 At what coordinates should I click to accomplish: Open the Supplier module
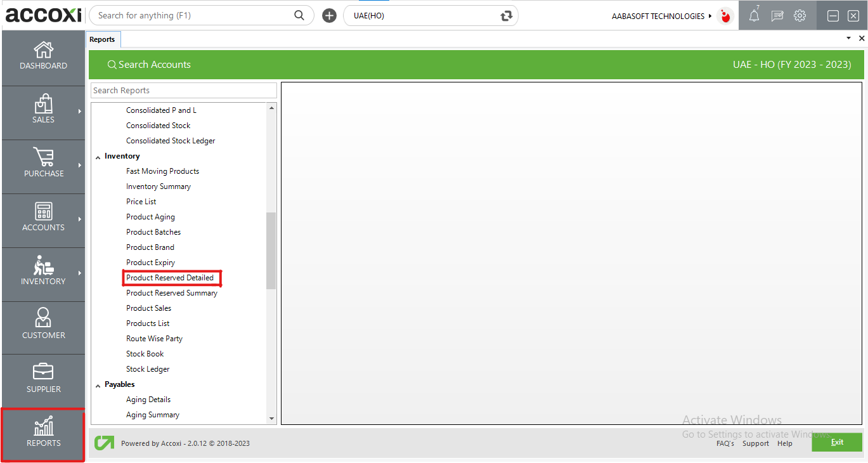coord(42,381)
